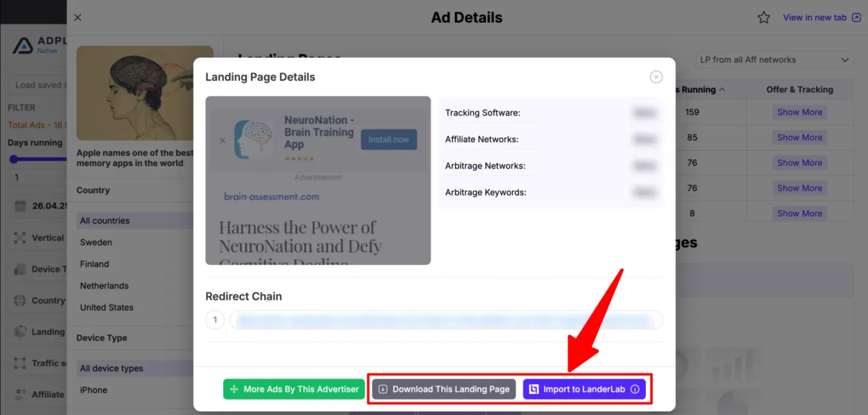Click the Affiliate Networks label
The width and height of the screenshot is (868, 415).
coord(482,139)
